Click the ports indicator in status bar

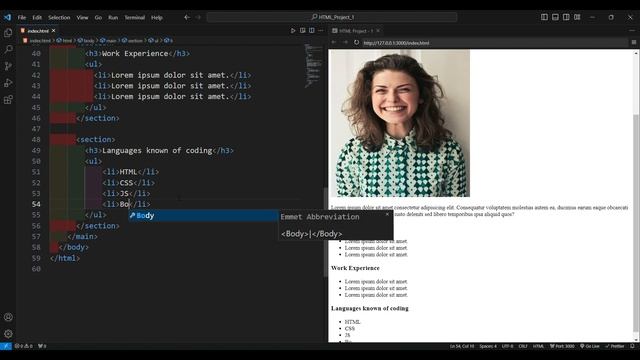[x=42, y=346]
